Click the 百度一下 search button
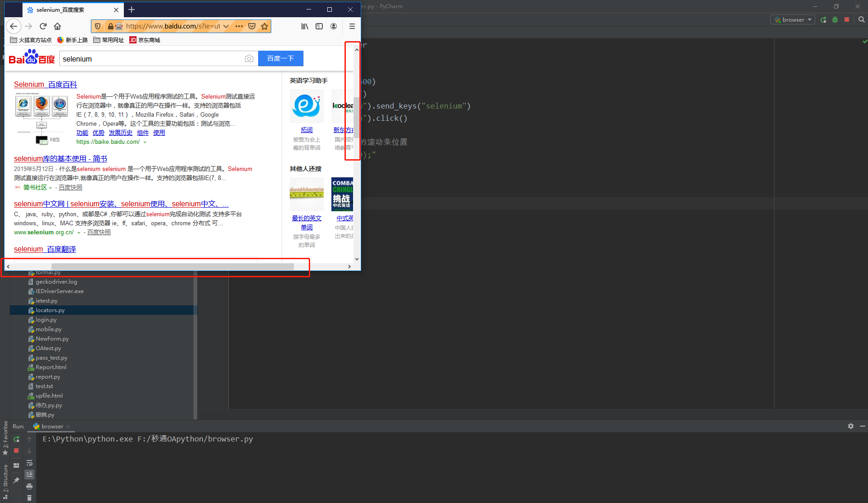This screenshot has width=868, height=503. [280, 58]
